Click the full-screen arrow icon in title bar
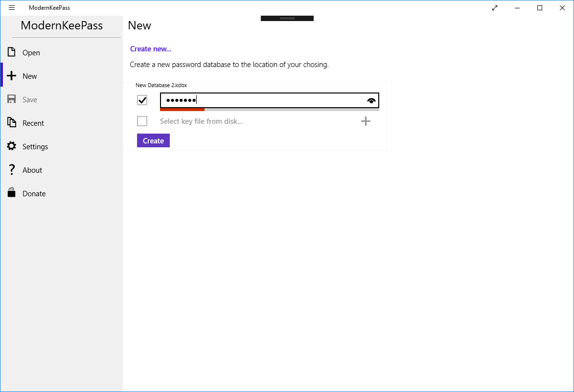This screenshot has width=574, height=392. click(x=495, y=8)
